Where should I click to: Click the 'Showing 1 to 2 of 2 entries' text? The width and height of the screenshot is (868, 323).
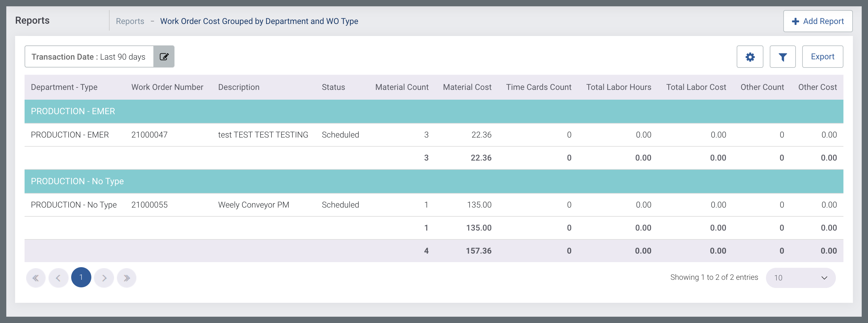pos(714,278)
